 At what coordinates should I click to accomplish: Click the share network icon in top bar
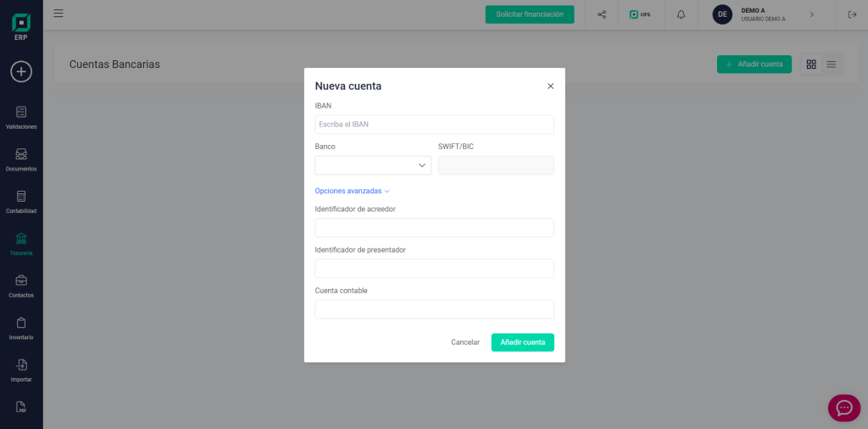[602, 14]
